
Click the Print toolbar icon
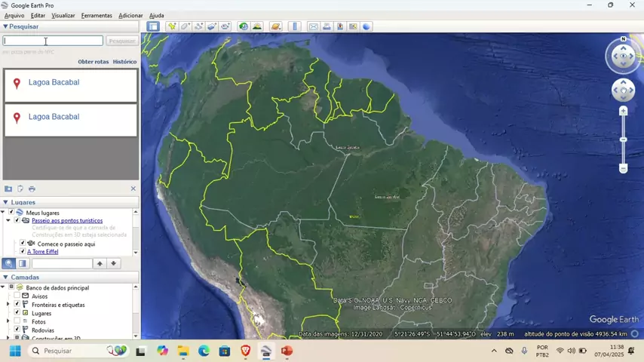327,26
